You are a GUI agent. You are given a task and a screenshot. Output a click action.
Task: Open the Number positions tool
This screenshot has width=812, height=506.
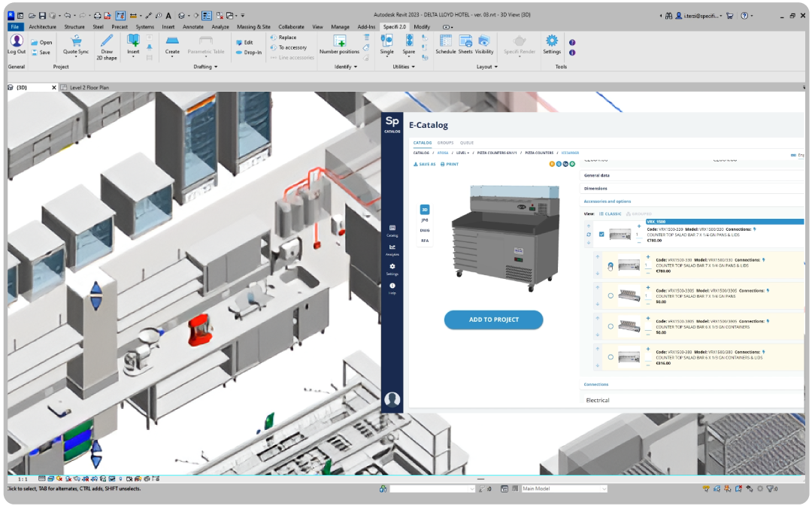click(339, 44)
